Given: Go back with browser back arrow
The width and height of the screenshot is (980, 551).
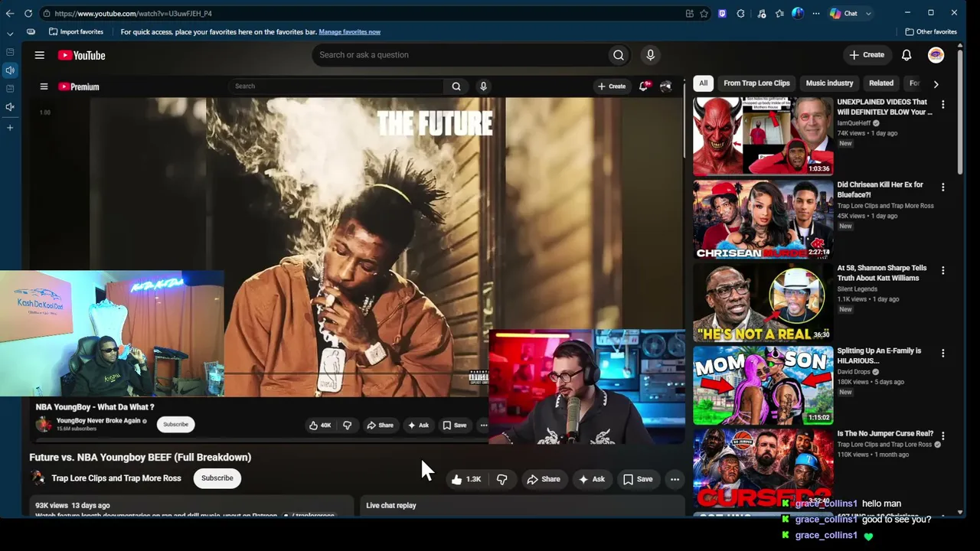Looking at the screenshot, I should [10, 13].
